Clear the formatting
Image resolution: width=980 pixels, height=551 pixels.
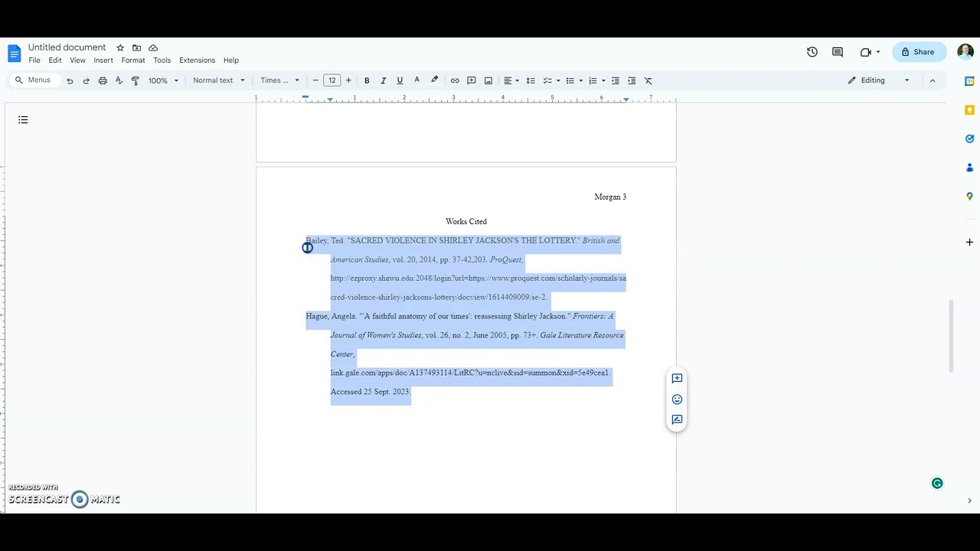click(648, 80)
